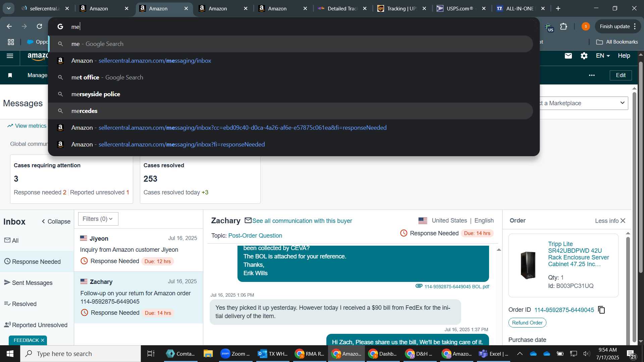Select Zachary's message in the list
644x362 pixels.
(x=139, y=298)
